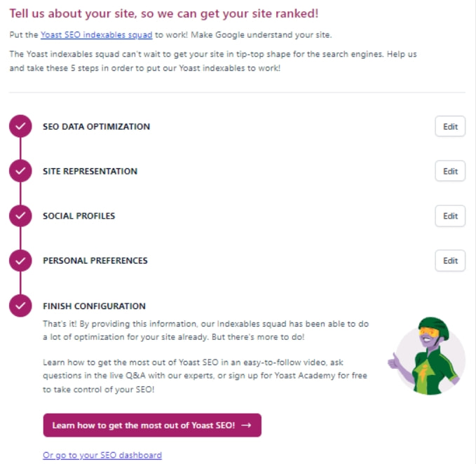Select the FINISH CONFIGURATION step title
Screen dimensions: 476x464
coord(94,306)
